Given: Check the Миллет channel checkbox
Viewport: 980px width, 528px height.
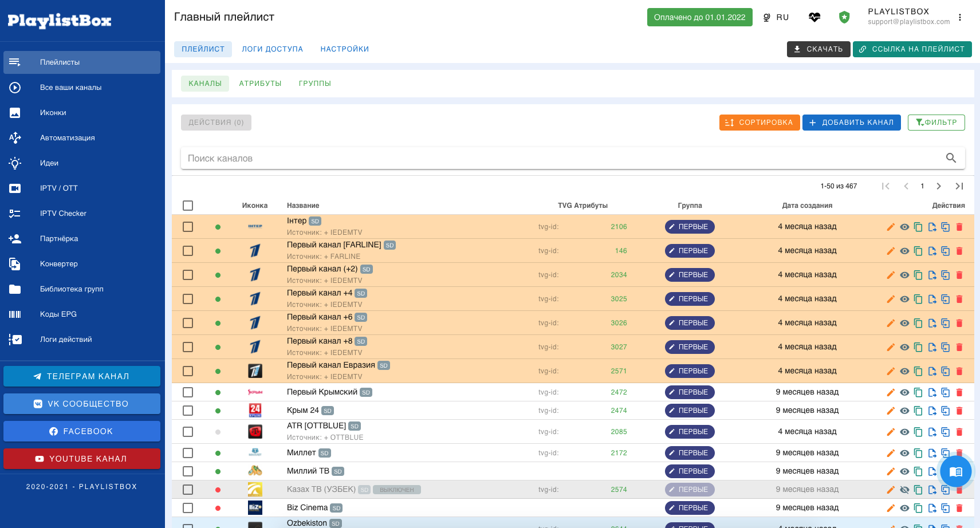Looking at the screenshot, I should click(188, 453).
